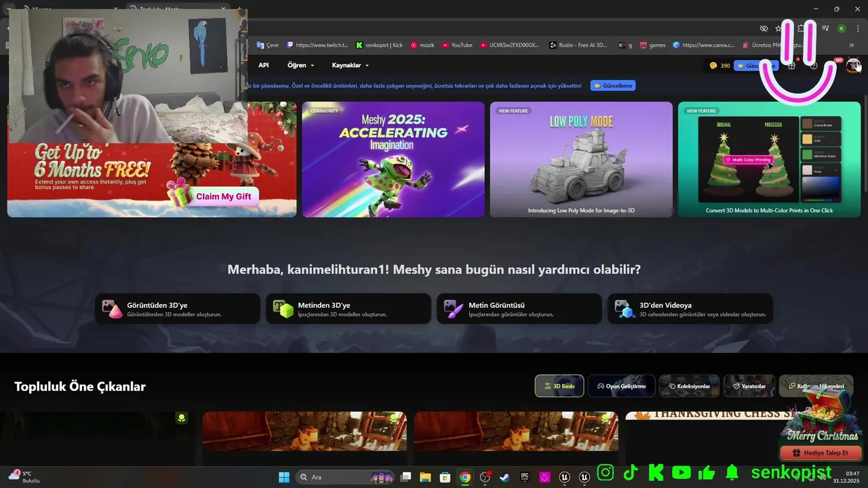Click the green badge on first community card

[182, 418]
